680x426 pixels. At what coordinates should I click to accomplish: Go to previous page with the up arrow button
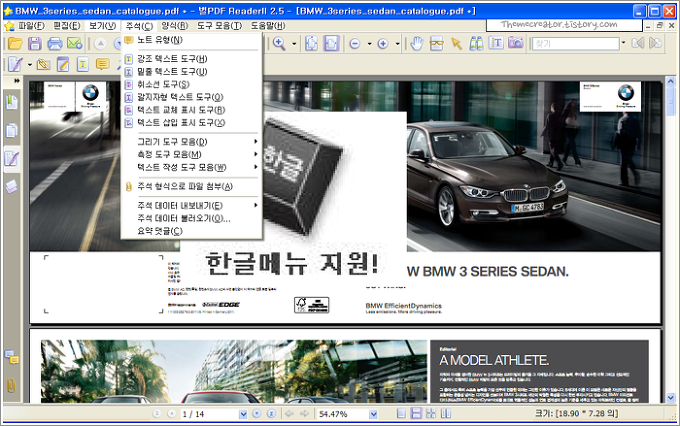pyautogui.click(x=100, y=43)
